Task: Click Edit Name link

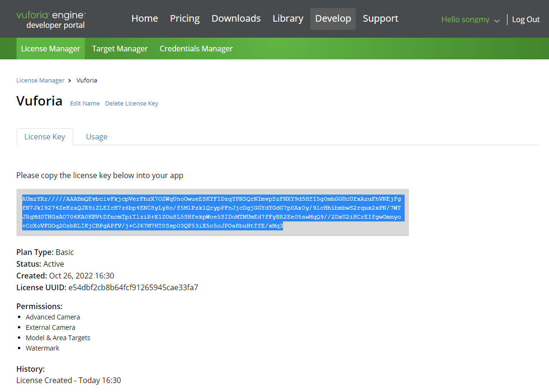Action: 85,104
